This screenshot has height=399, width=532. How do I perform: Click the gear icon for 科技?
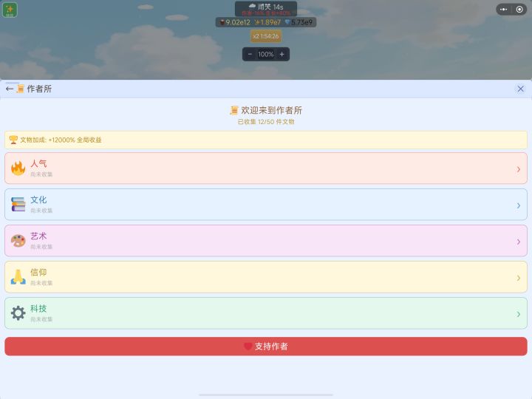pyautogui.click(x=18, y=313)
